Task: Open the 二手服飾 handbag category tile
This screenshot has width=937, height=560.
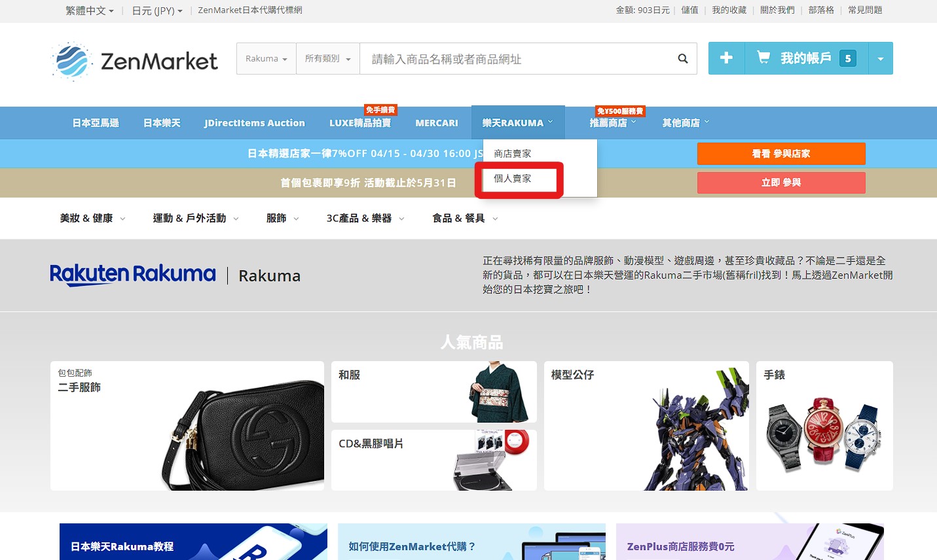Action: (x=187, y=425)
